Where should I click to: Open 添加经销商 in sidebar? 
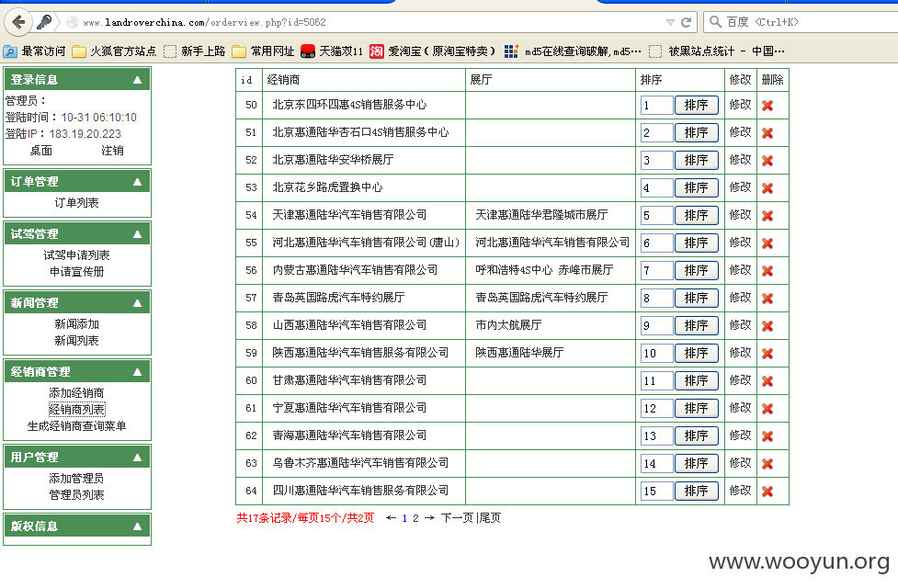point(76,392)
